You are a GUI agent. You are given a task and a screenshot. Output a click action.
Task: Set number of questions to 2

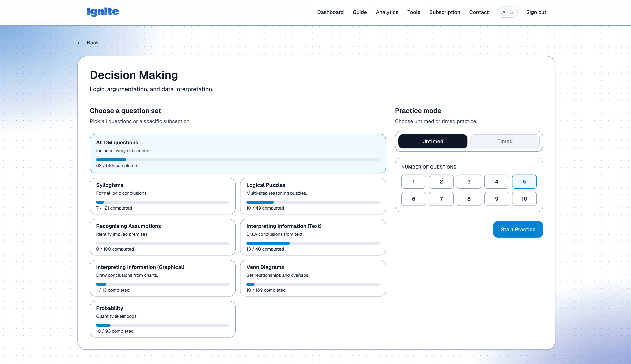pyautogui.click(x=441, y=182)
